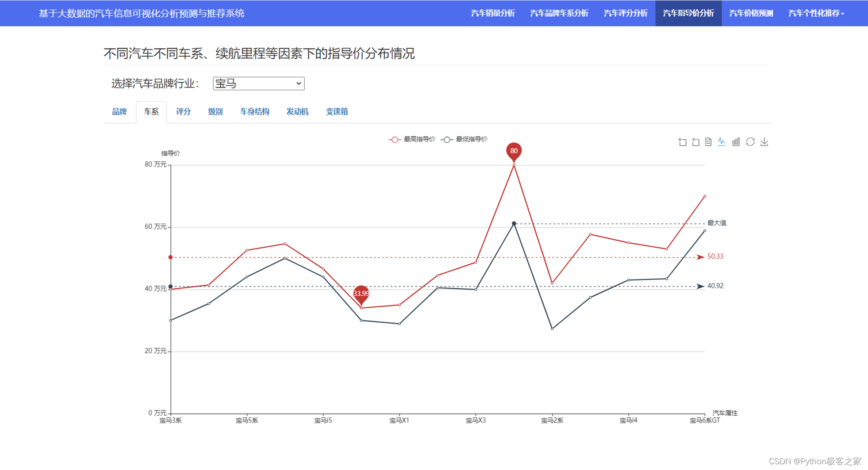The height and width of the screenshot is (470, 868).
Task: Switch chart to line view icon
Action: click(722, 142)
